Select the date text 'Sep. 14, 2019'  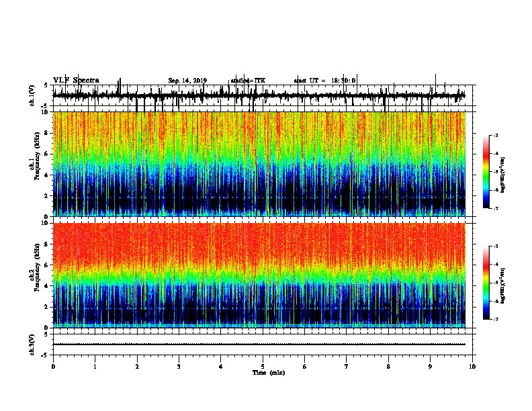pyautogui.click(x=187, y=81)
